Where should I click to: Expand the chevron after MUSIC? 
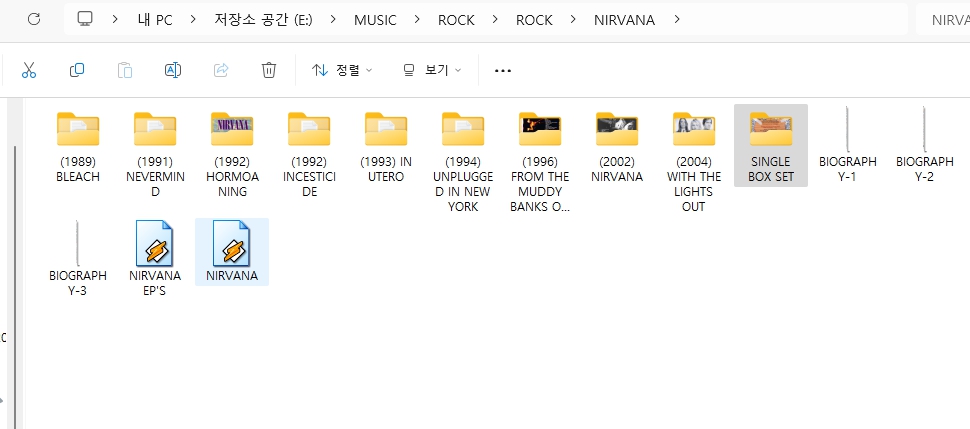tap(417, 20)
